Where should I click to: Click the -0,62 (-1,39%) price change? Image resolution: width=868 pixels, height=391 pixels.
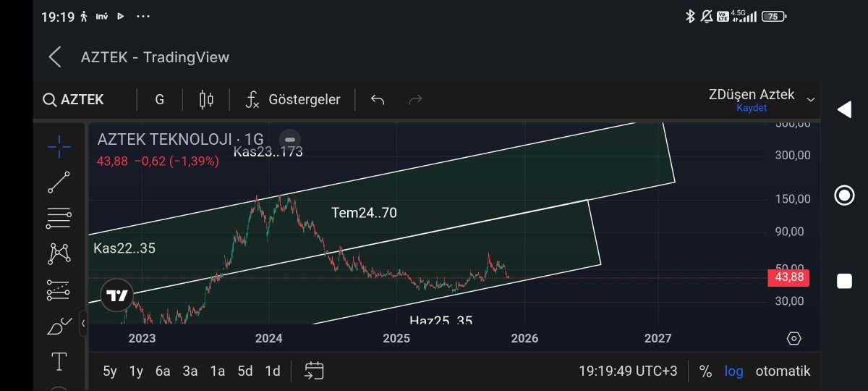[x=176, y=161]
